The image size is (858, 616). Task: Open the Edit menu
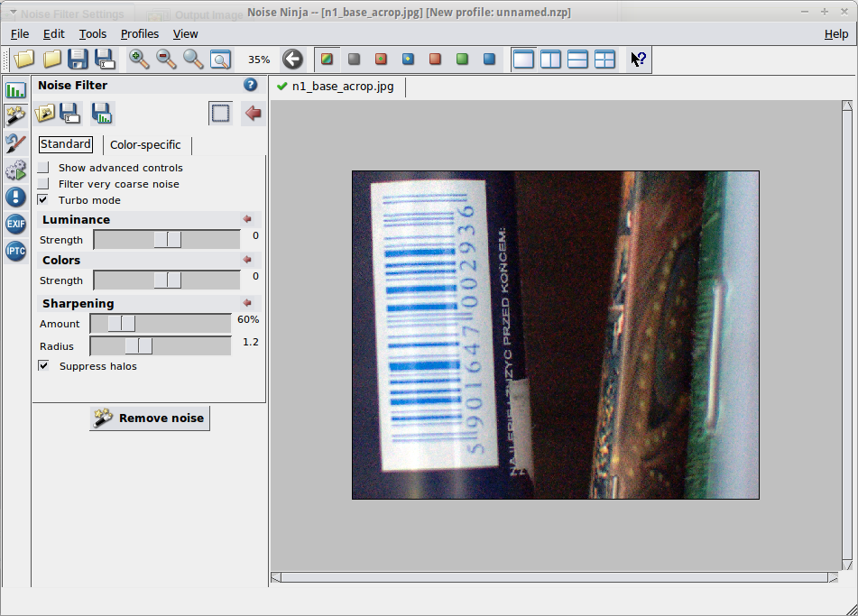coord(53,34)
